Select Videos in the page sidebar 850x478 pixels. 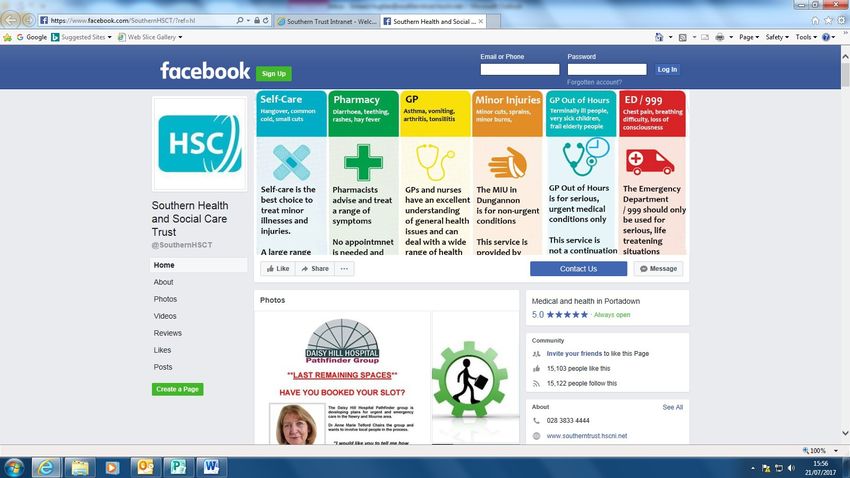coord(165,316)
